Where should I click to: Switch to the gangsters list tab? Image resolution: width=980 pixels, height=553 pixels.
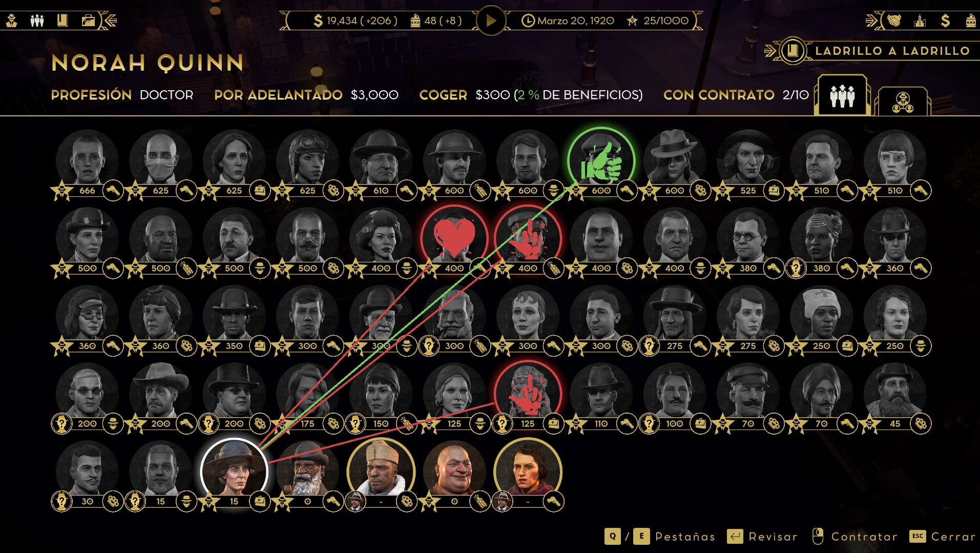coord(842,95)
